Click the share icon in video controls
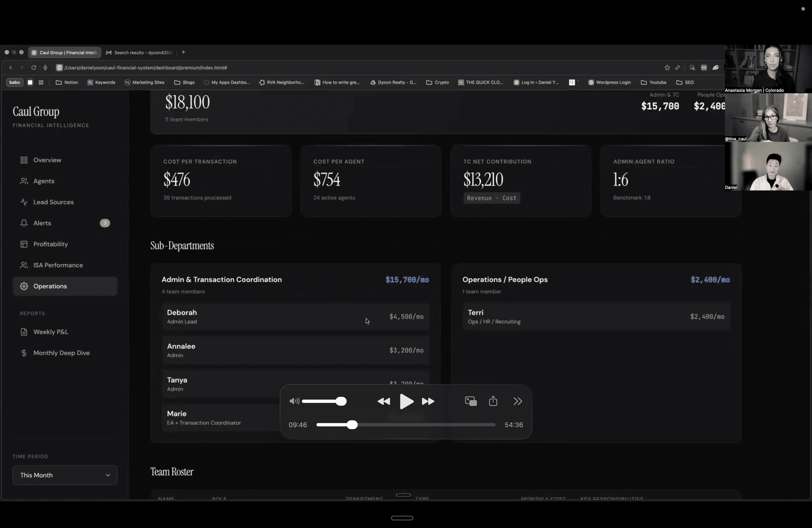 coord(493,401)
